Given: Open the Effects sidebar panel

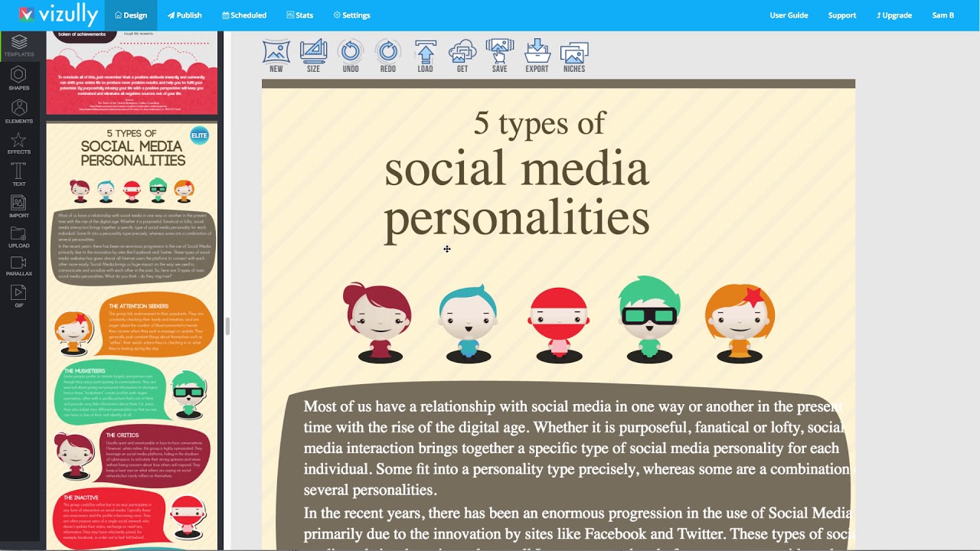Looking at the screenshot, I should [19, 143].
